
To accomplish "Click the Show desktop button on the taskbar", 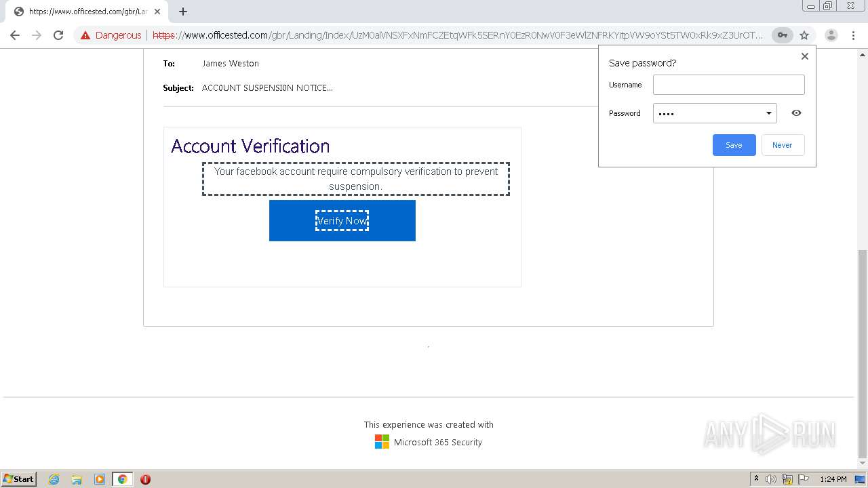I will [x=861, y=479].
